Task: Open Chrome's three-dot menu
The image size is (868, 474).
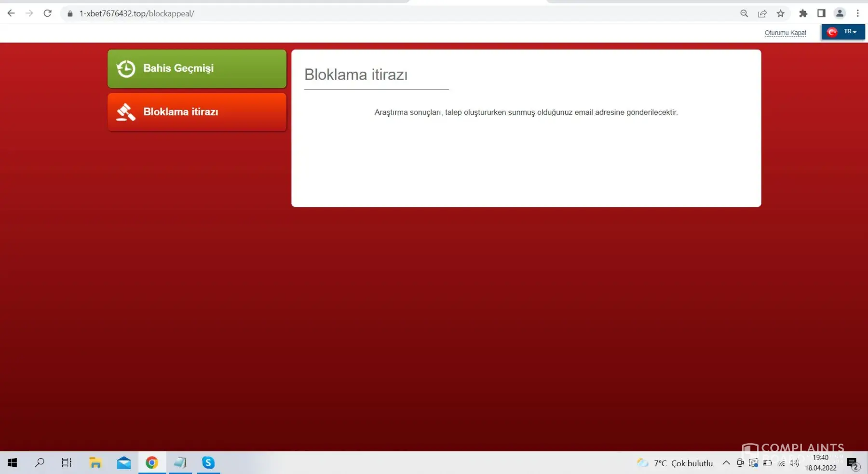Action: [858, 14]
